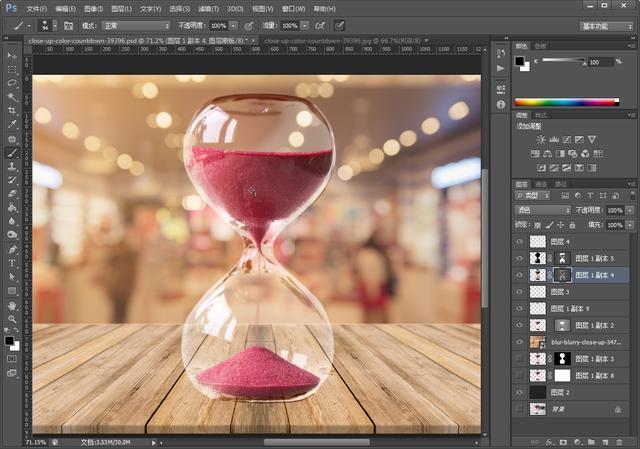Select the Hand tool
Screen dimensions: 640x449
coord(12,306)
